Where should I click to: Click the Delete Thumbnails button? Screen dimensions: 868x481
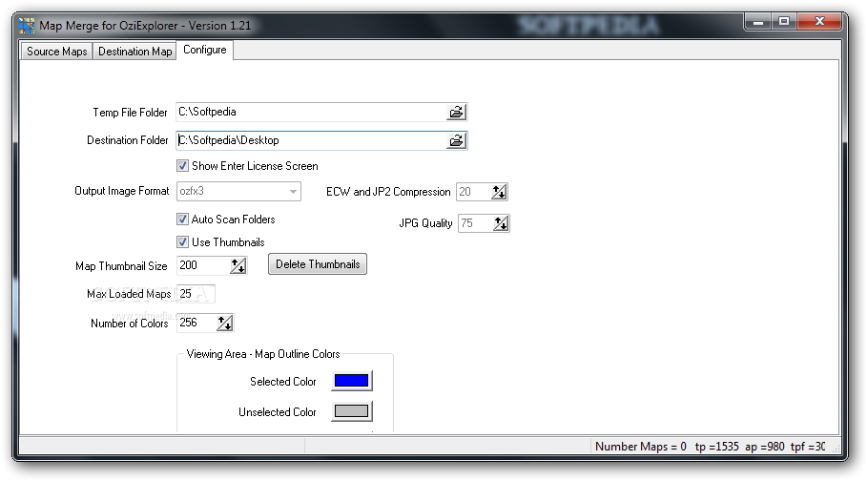point(318,264)
